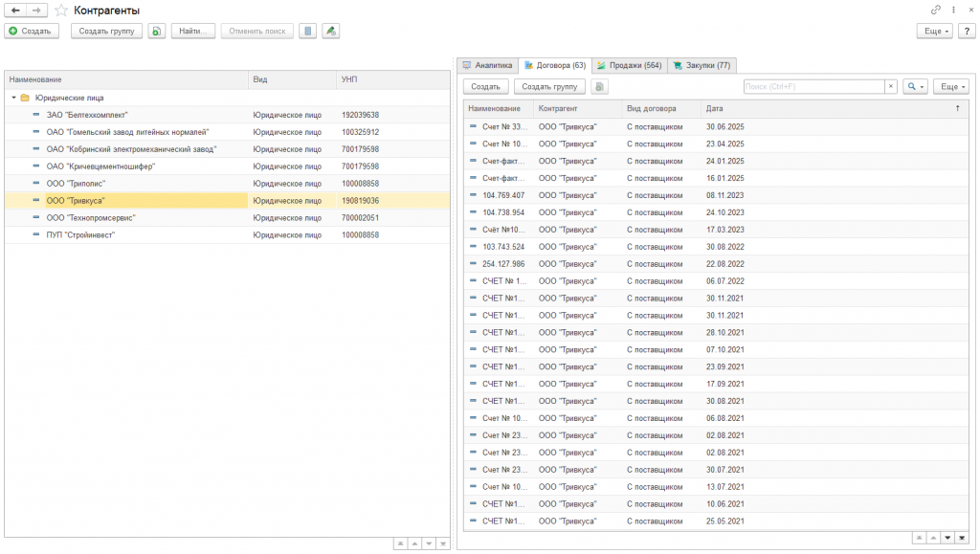Image resolution: width=980 pixels, height=554 pixels.
Task: Click the Найти... button
Action: pos(194,31)
